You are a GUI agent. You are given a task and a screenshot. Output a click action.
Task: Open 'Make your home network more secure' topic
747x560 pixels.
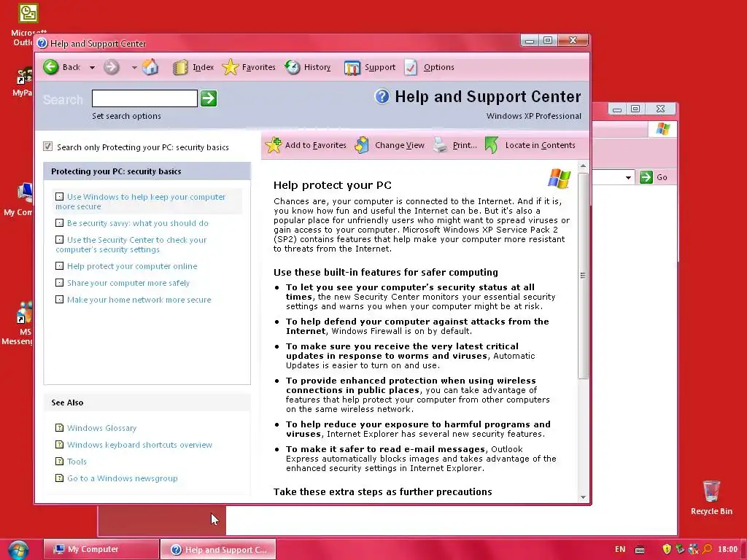pos(139,300)
